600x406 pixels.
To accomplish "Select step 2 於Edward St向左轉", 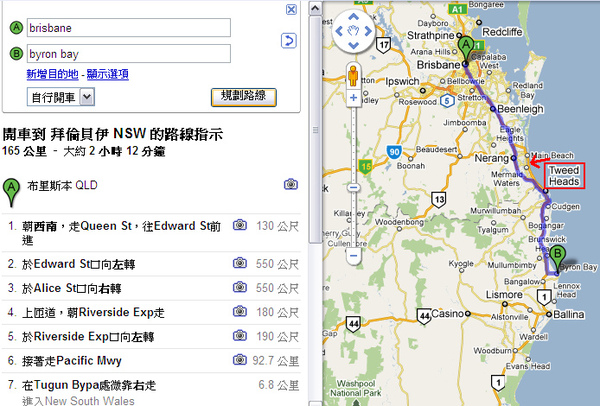I will pos(151,264).
